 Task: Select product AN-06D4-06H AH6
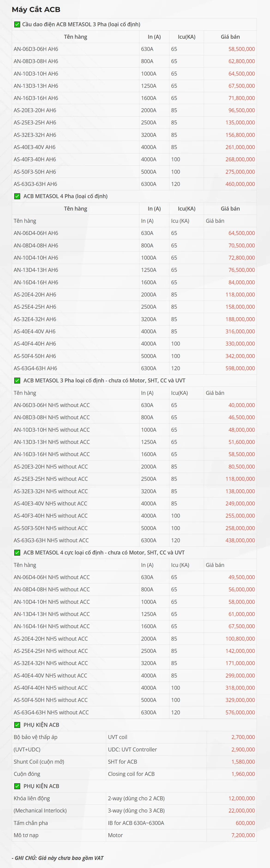point(36,233)
